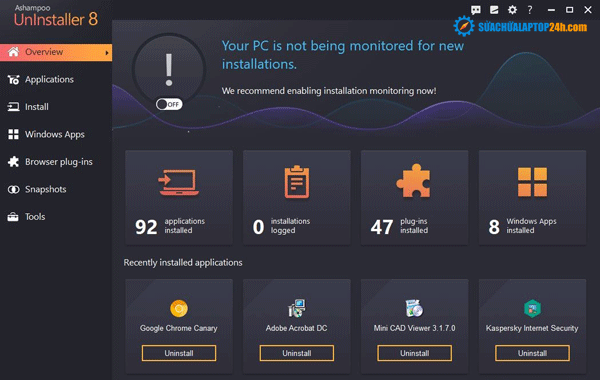Click 'Recently installed applications' heading
This screenshot has height=380, width=600.
tap(183, 263)
